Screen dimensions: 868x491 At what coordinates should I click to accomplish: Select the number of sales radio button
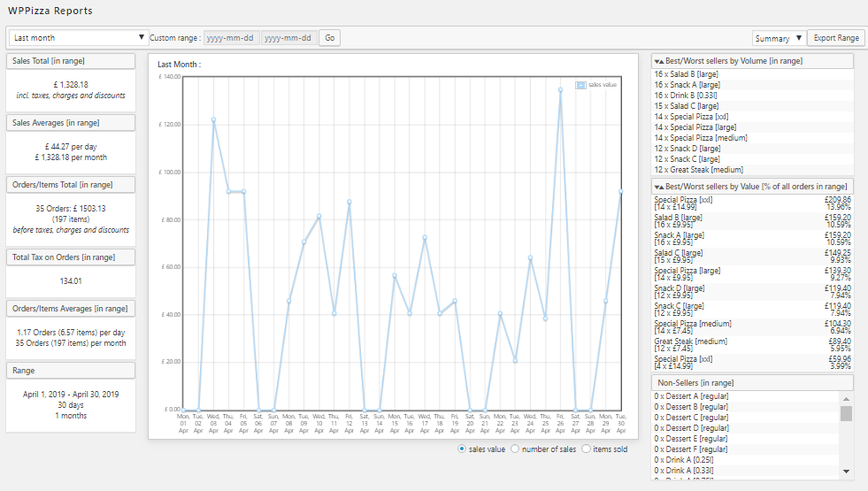(515, 449)
